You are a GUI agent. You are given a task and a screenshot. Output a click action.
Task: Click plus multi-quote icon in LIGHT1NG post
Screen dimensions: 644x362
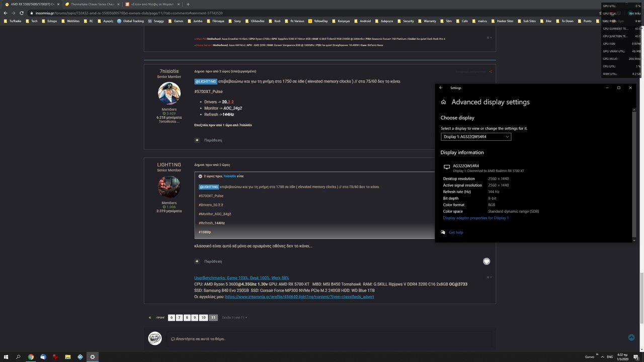click(x=197, y=261)
